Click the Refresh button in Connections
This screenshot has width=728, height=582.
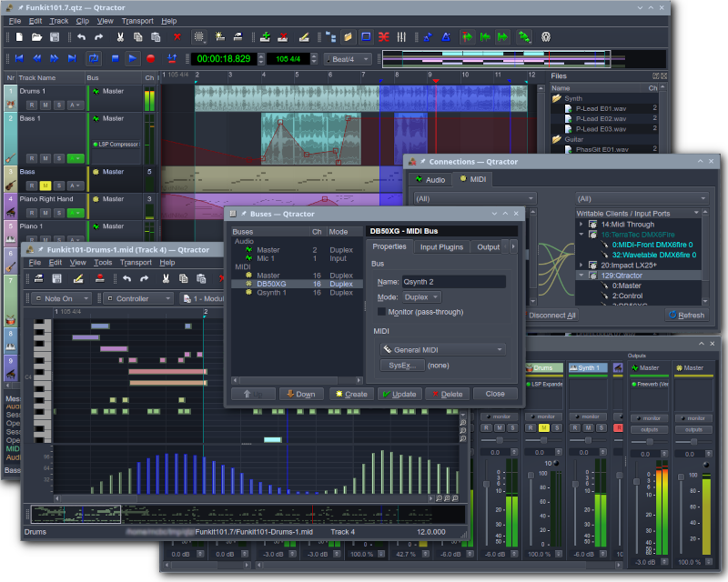pyautogui.click(x=686, y=316)
